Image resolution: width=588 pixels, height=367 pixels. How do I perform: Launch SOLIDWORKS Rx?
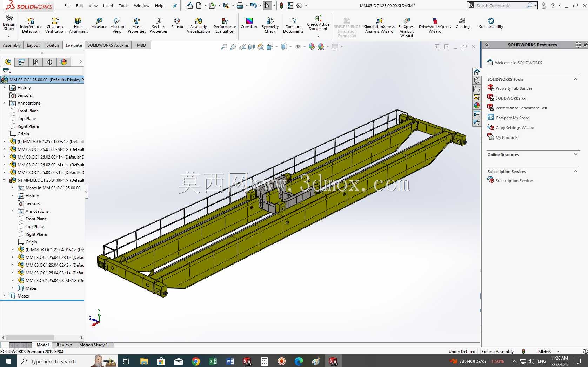510,98
